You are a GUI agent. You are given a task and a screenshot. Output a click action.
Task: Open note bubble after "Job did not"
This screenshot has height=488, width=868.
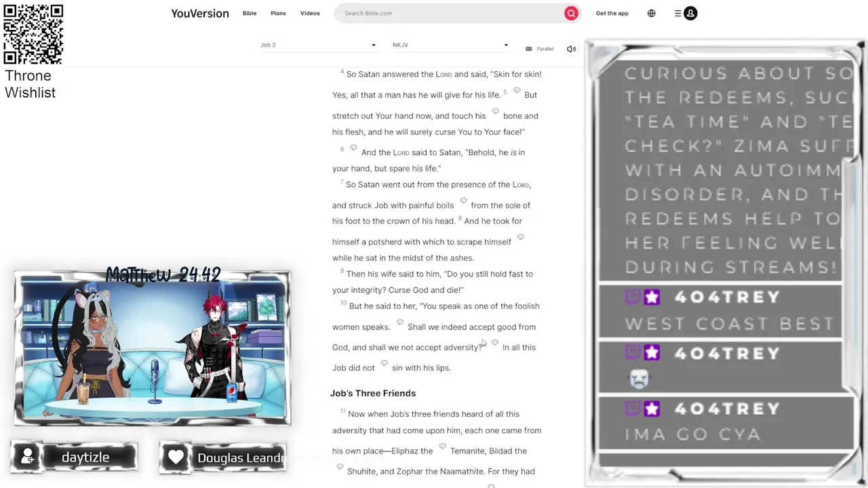[384, 363]
